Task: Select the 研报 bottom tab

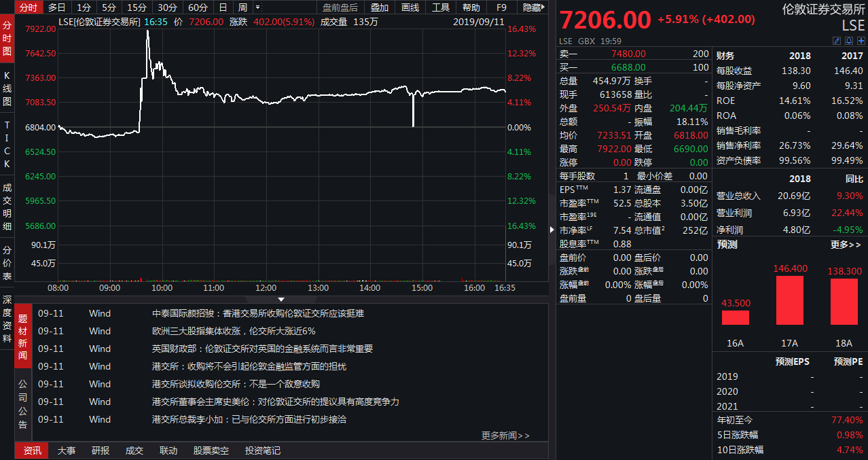Action: click(101, 450)
